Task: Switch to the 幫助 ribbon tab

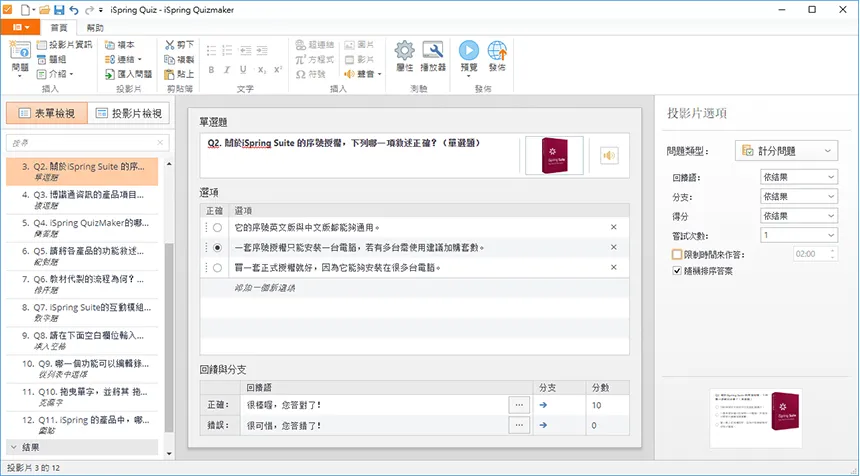Action: coord(95,27)
